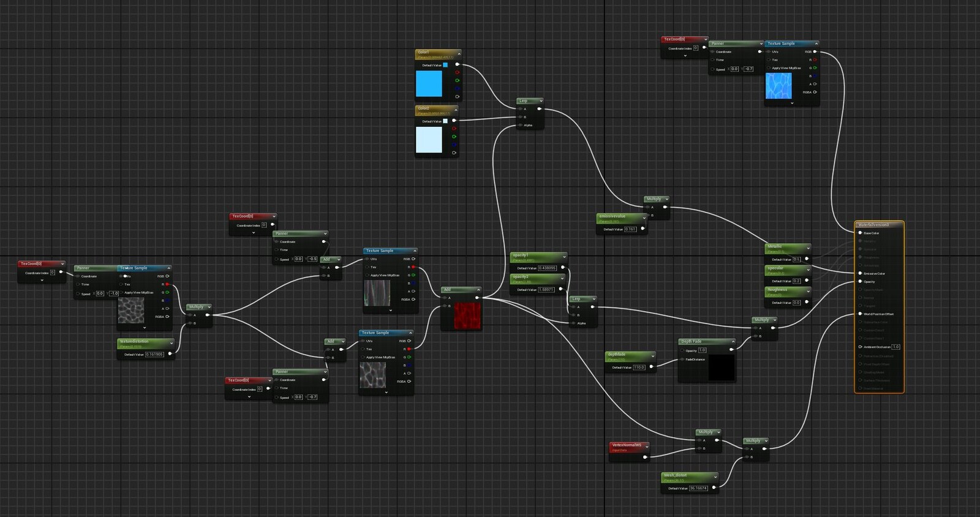
Task: Click the World Position Offset input pin
Action: pos(860,314)
